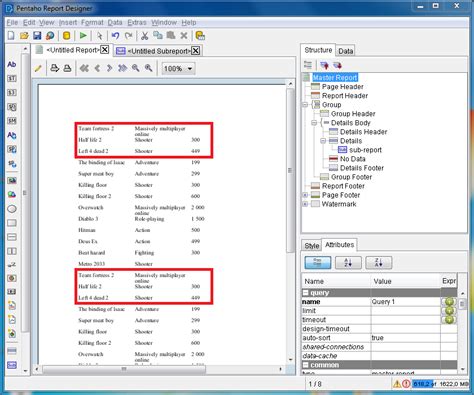The image size is (474, 395).
Task: Toggle grouped attribute view button
Action: tap(318, 263)
